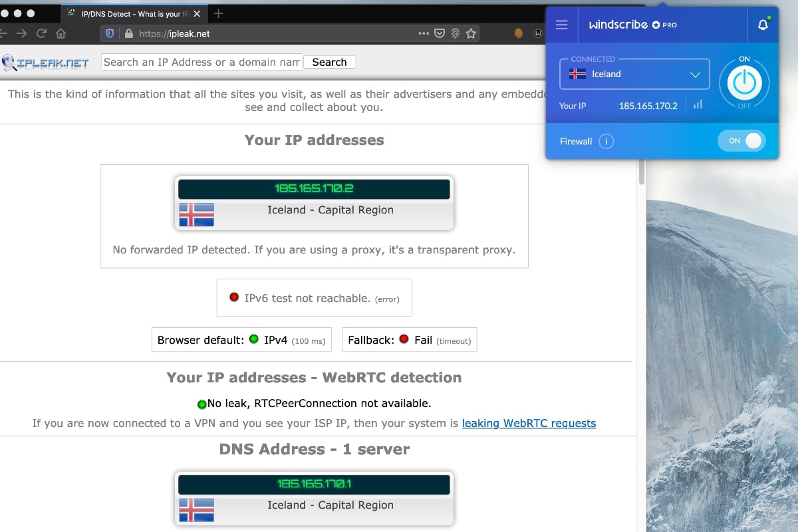
Task: Click the red IPv6 test status dot
Action: coord(234,297)
